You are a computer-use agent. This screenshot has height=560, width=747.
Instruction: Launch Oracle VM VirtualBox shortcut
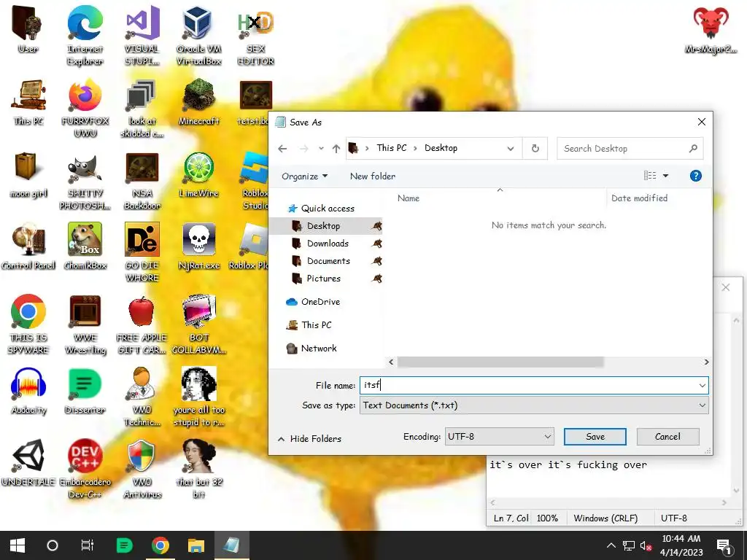point(198,36)
